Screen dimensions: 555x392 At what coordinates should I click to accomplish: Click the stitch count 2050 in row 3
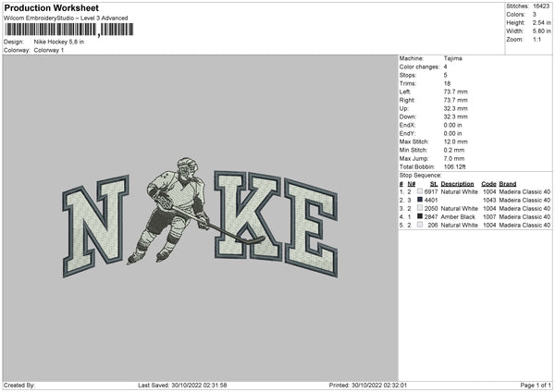(x=431, y=209)
